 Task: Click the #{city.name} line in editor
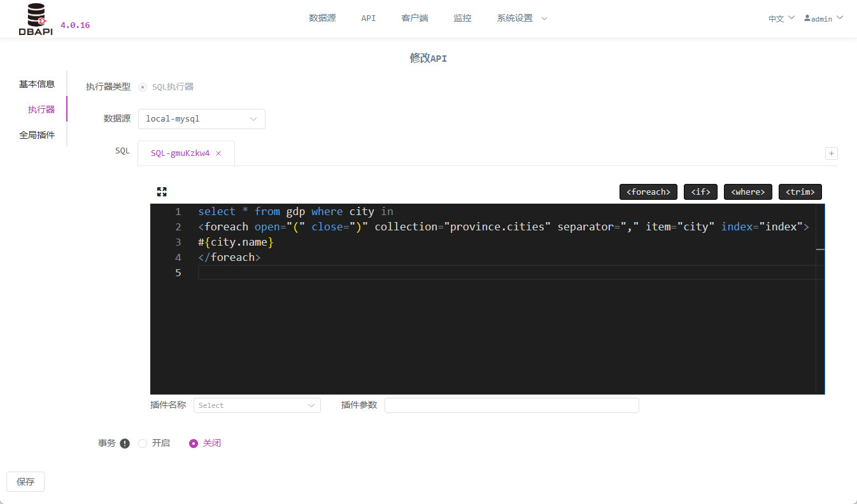(x=236, y=242)
